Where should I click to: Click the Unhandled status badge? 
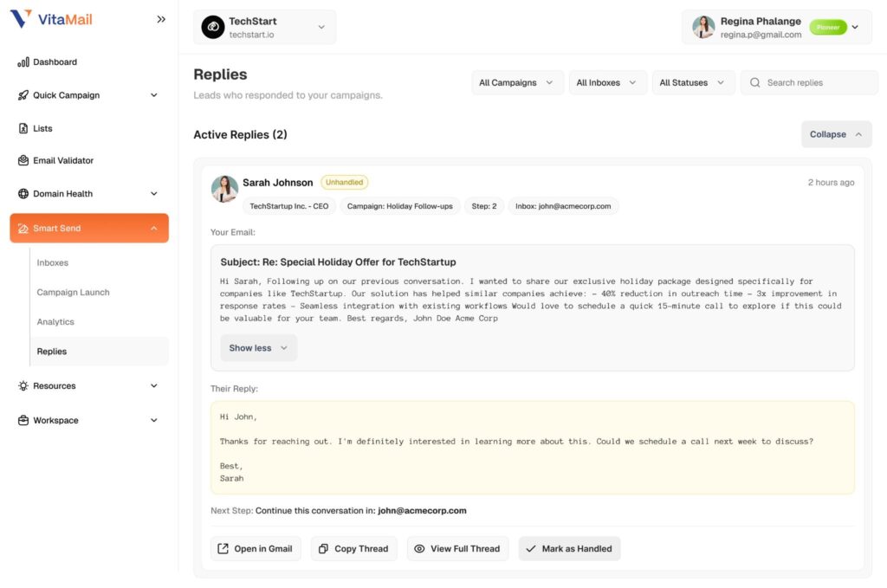click(344, 183)
